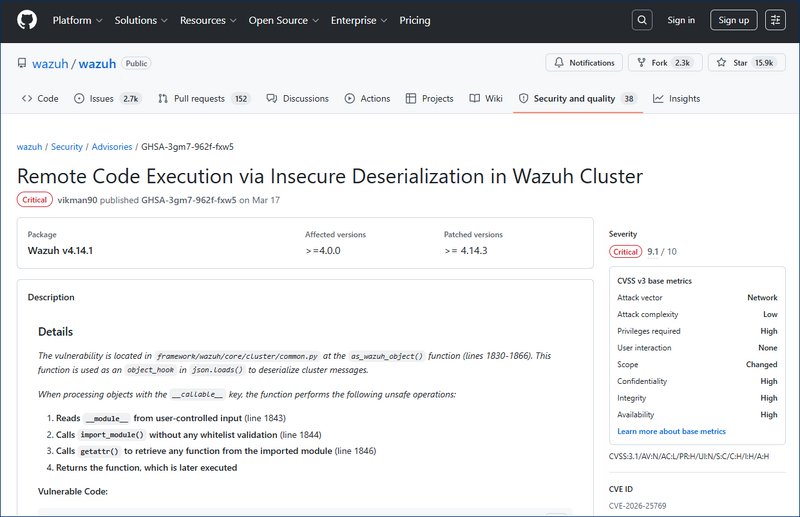Click the Wiki book icon
Image resolution: width=800 pixels, height=517 pixels.
pyautogui.click(x=474, y=99)
